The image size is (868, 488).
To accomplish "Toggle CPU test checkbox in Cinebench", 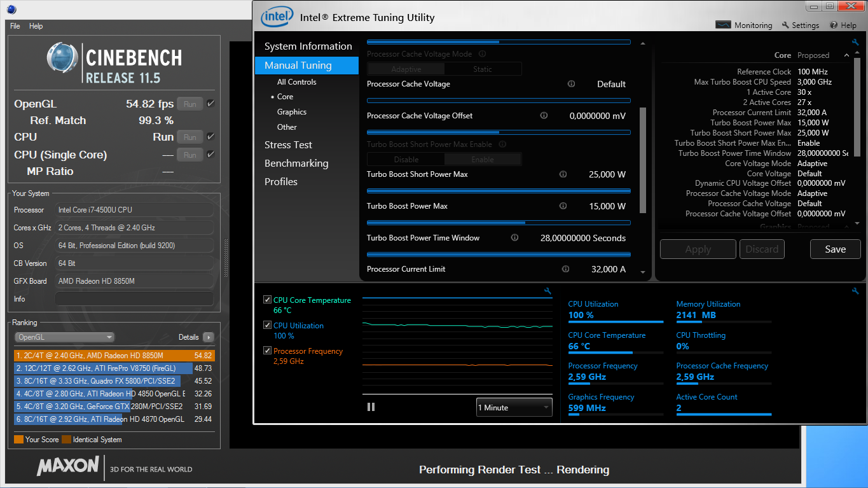I will tap(210, 137).
